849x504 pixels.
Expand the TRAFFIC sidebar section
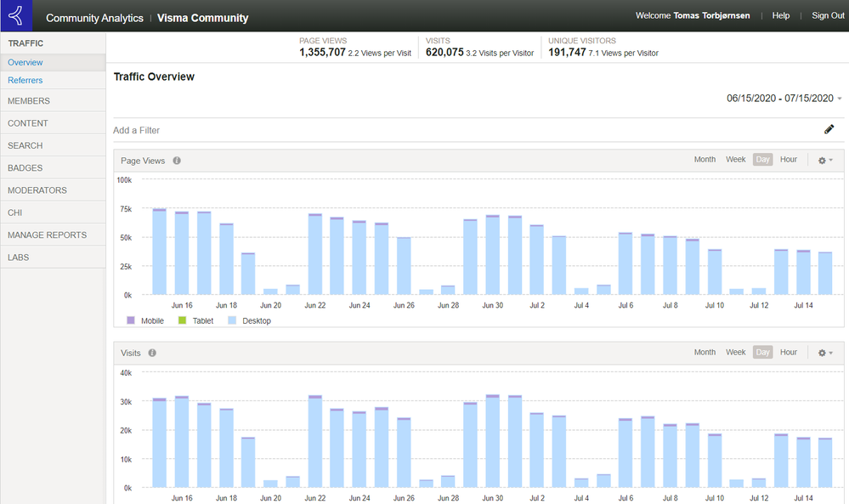click(53, 43)
